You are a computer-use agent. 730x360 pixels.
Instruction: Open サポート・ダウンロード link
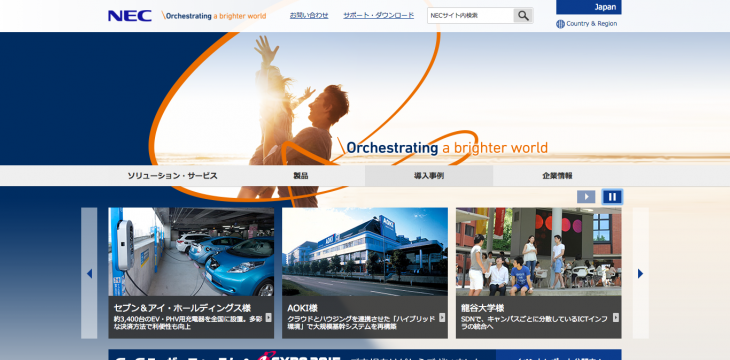pos(379,15)
